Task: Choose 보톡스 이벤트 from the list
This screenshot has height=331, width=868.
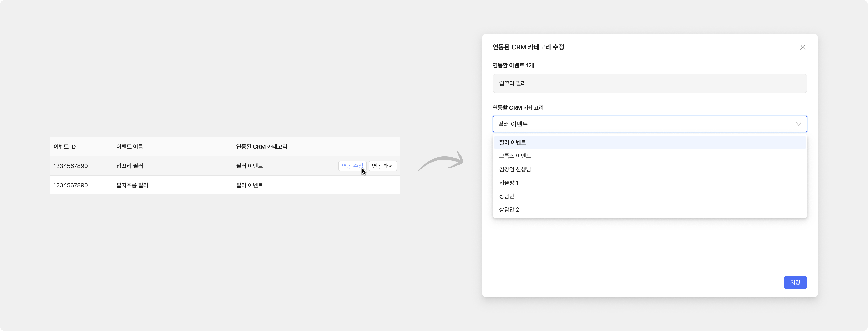Action: 515,156
